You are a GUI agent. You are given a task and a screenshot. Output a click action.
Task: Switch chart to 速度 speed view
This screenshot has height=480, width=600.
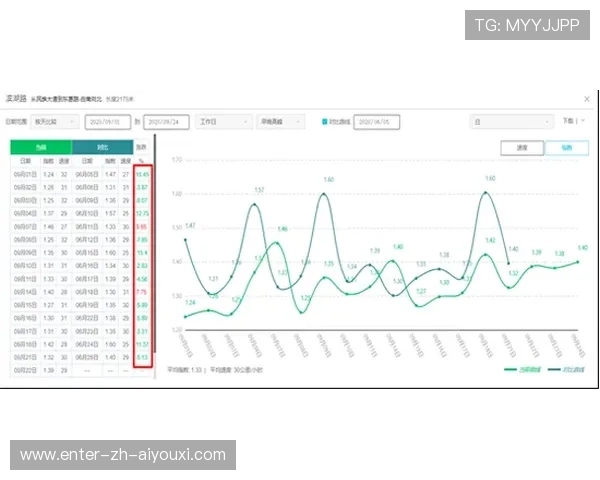tap(522, 148)
